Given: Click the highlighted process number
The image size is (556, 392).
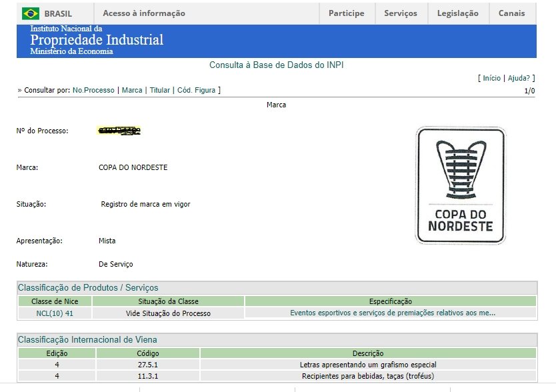Looking at the screenshot, I should [x=119, y=131].
